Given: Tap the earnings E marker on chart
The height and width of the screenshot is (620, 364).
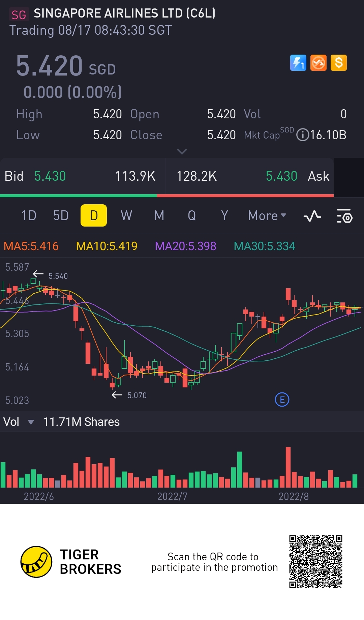Looking at the screenshot, I should click(x=282, y=400).
